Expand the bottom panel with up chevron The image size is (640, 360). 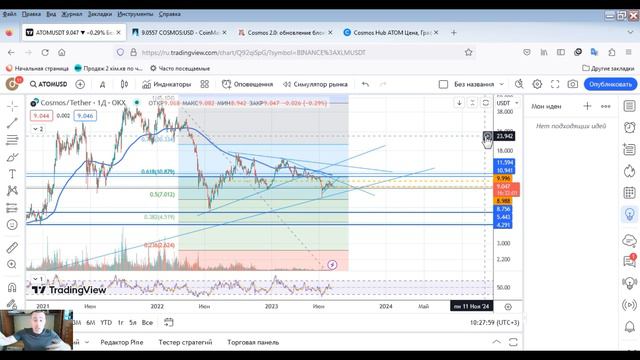(x=496, y=342)
